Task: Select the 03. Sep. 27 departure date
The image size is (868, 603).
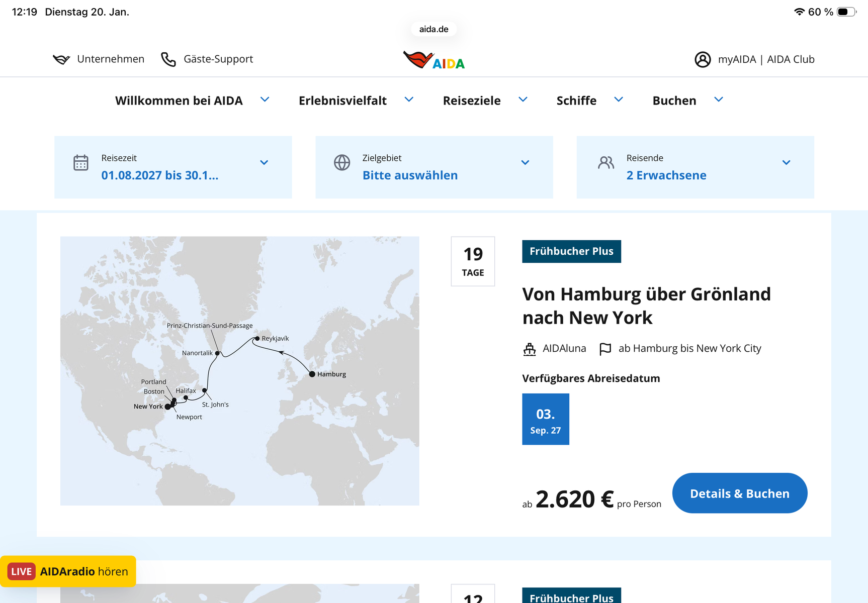Action: [x=546, y=419]
